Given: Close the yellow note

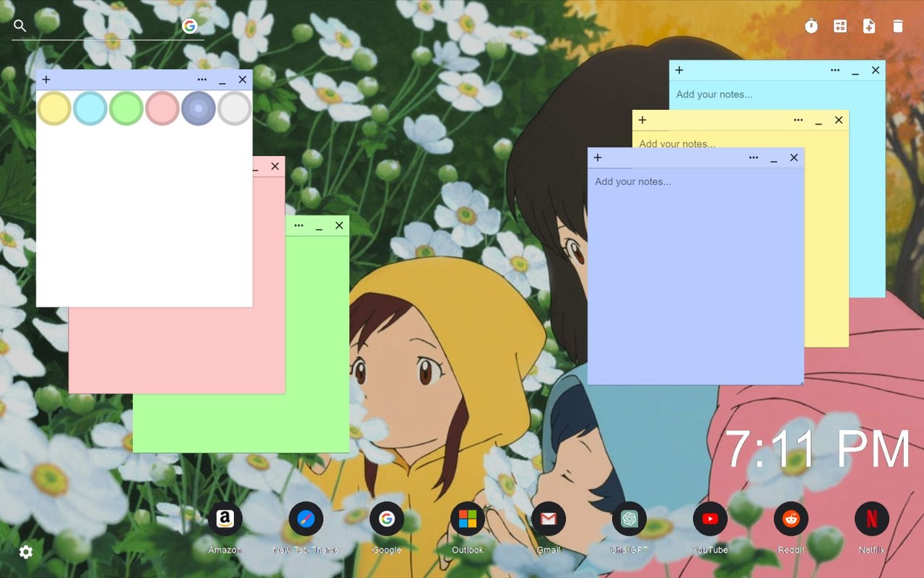Looking at the screenshot, I should tap(839, 120).
